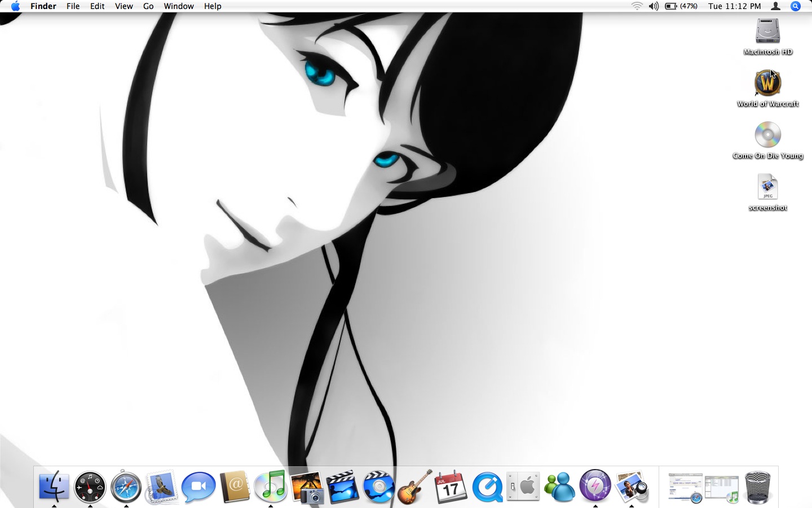Launch iDVD from the Dock

379,487
